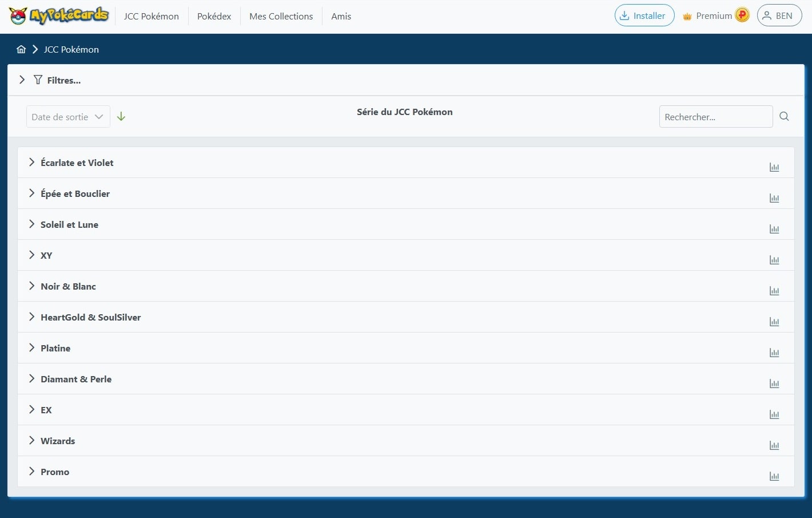This screenshot has width=812, height=518.
Task: Click the MyPokéCards logo
Action: coord(59,15)
